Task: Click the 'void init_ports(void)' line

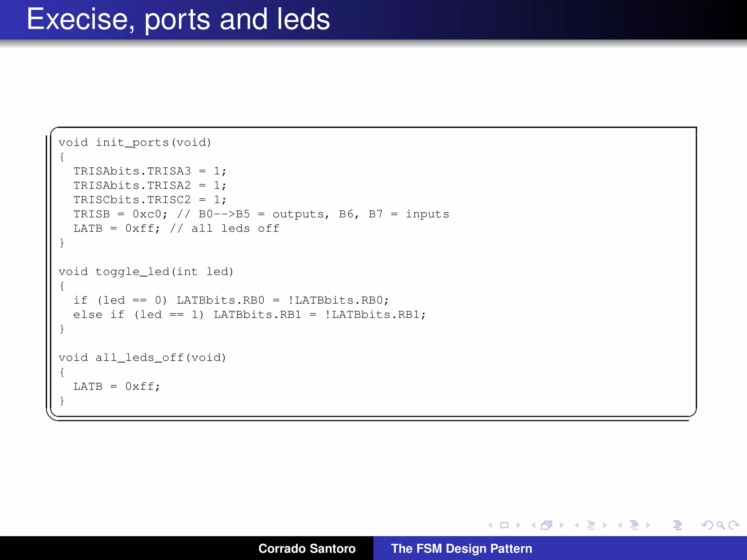Action: pos(135,143)
